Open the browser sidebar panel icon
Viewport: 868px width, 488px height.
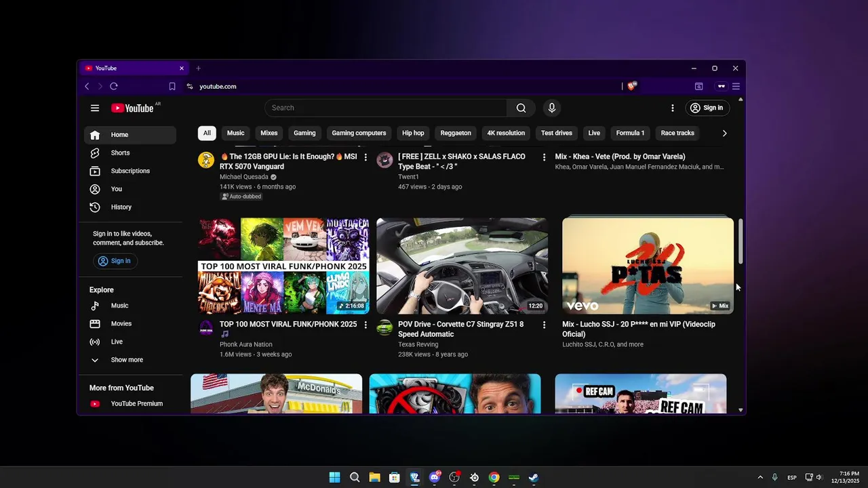[x=698, y=86]
